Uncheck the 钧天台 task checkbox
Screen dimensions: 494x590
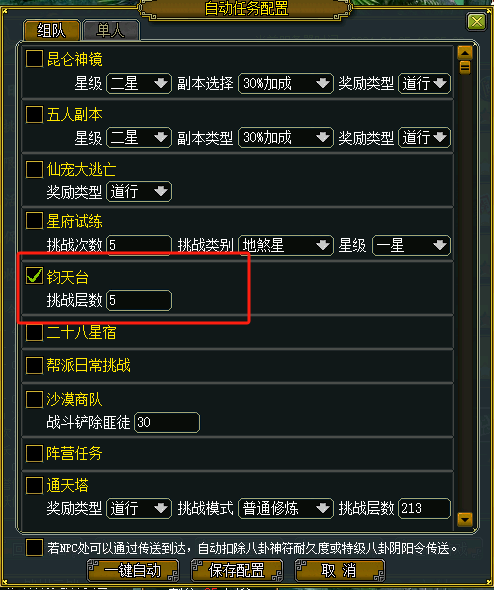click(x=34, y=275)
